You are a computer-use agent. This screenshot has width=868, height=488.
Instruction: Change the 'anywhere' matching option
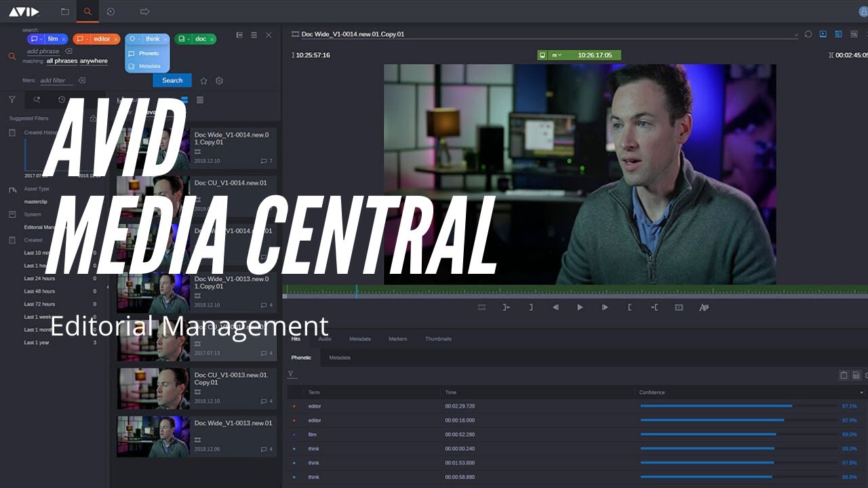(x=94, y=61)
